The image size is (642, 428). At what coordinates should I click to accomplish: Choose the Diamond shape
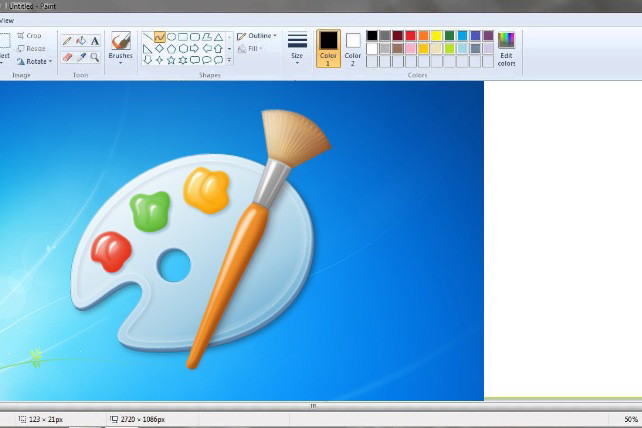pos(160,49)
